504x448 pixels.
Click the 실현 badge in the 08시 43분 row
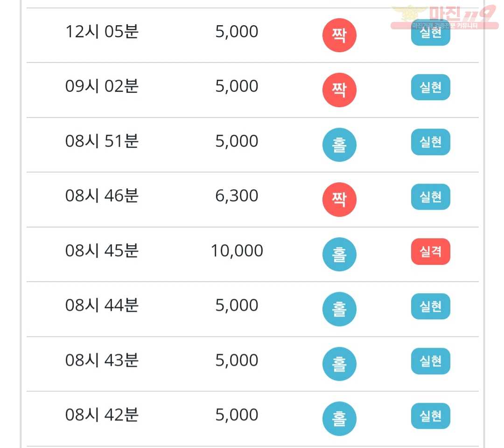(430, 361)
